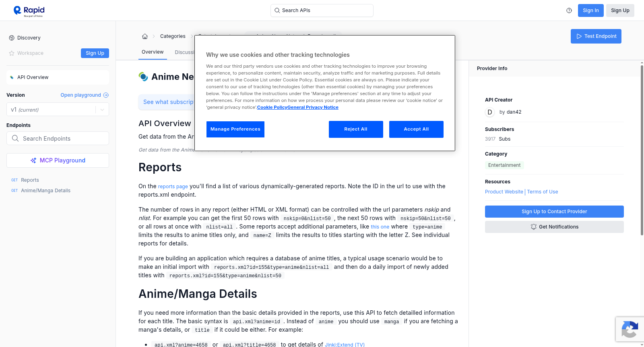Click the Entertainment category tag

point(504,165)
